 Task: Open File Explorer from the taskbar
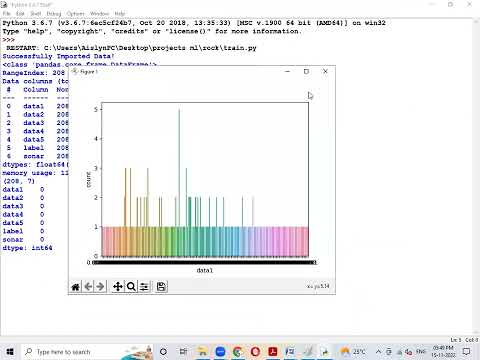(x=202, y=352)
